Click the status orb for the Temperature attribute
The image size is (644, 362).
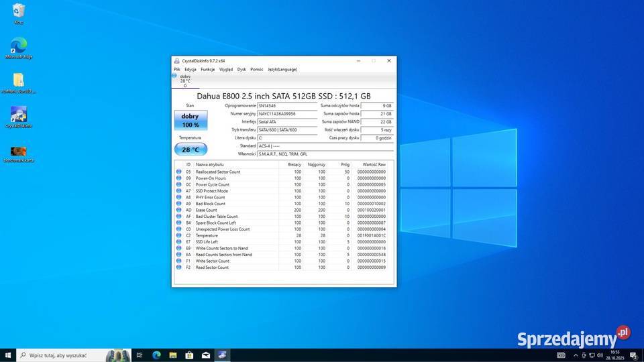pos(179,235)
